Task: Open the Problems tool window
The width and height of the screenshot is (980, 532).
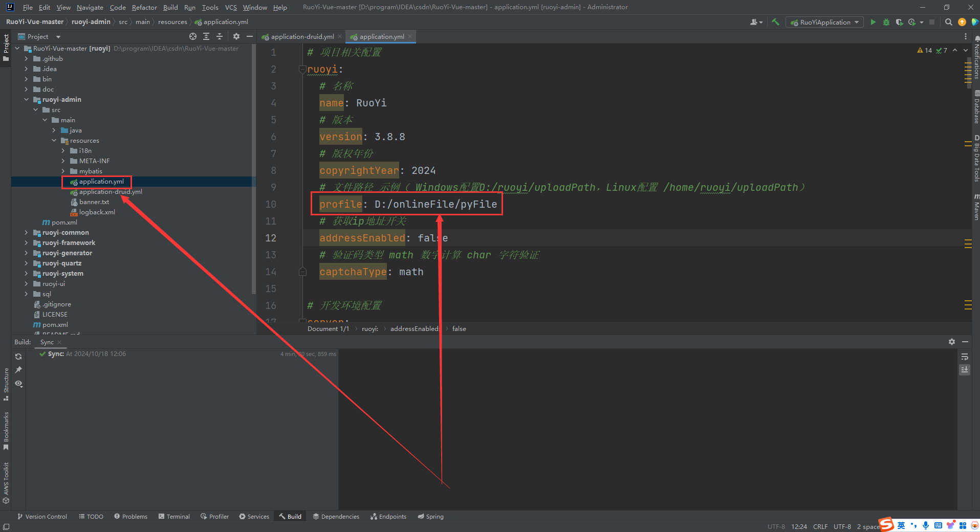Action: tap(130, 517)
